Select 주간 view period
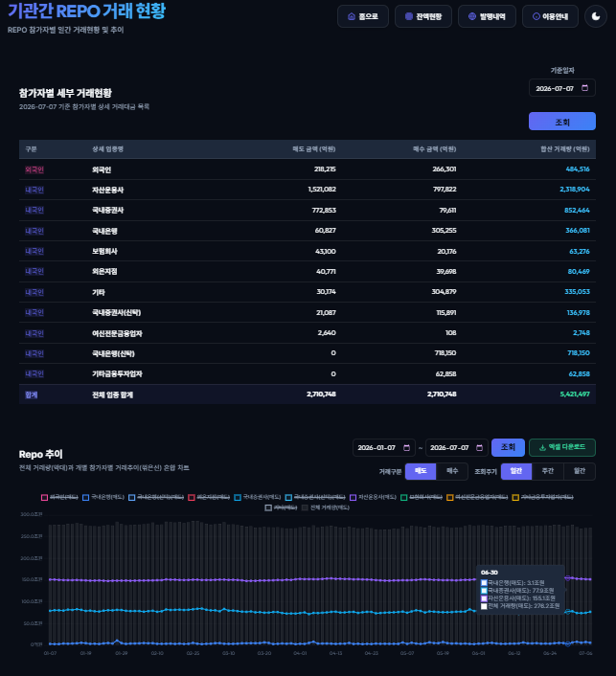This screenshot has width=616, height=676. click(548, 471)
